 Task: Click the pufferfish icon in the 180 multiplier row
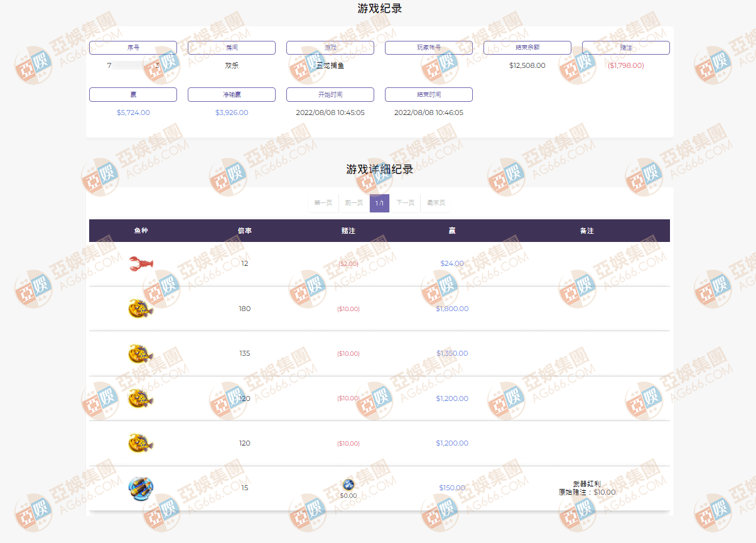141,309
